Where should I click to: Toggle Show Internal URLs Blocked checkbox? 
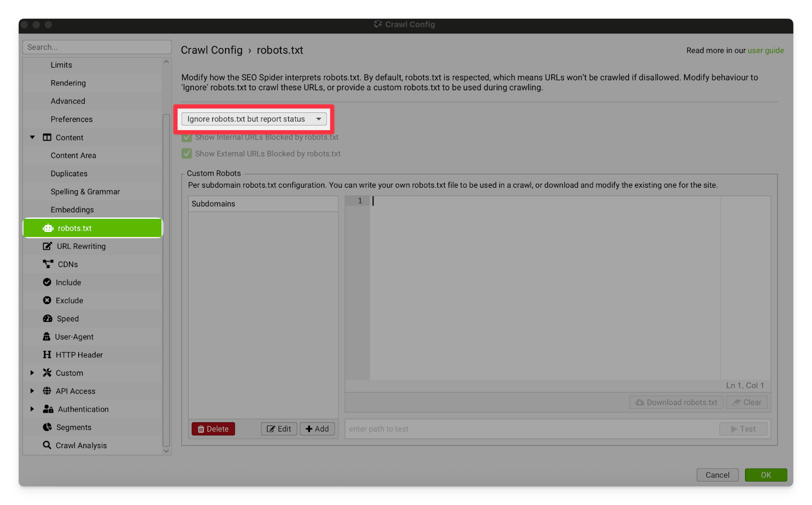pyautogui.click(x=187, y=138)
